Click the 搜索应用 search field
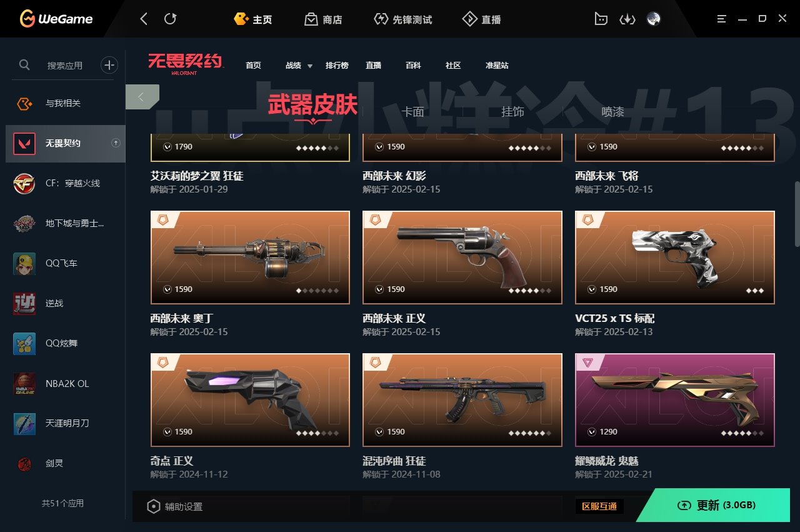 65,65
